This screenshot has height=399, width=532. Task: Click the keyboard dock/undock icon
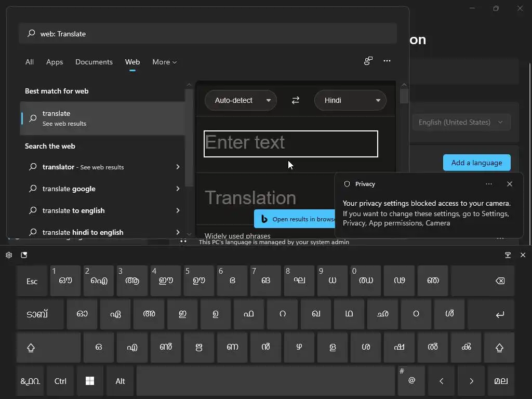coord(508,255)
